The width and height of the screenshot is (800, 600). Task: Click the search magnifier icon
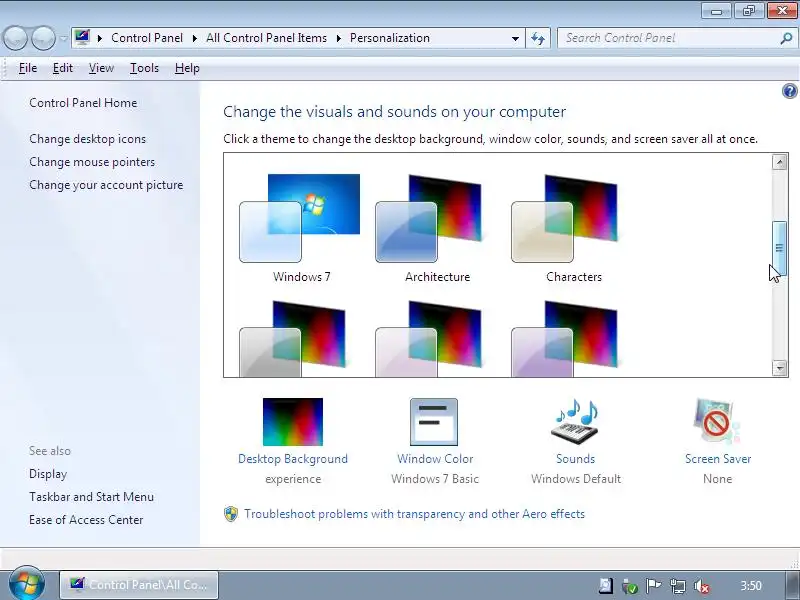click(786, 38)
